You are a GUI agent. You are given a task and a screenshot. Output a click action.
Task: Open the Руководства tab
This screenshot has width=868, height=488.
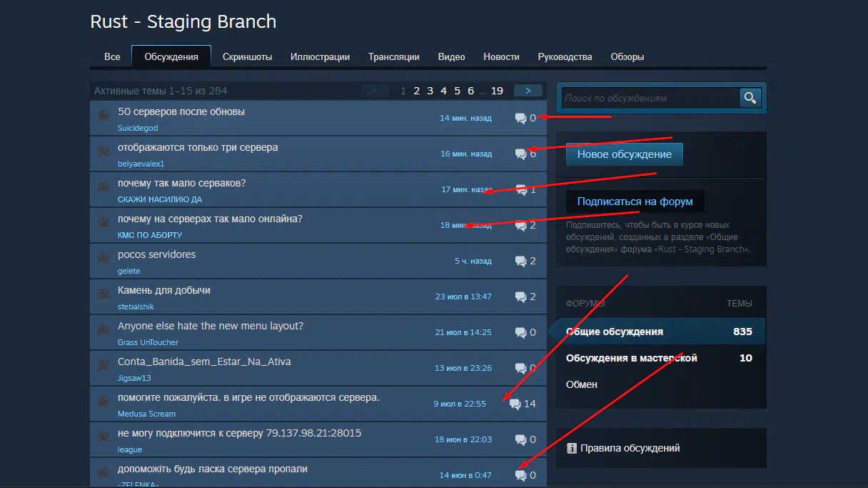tap(565, 56)
